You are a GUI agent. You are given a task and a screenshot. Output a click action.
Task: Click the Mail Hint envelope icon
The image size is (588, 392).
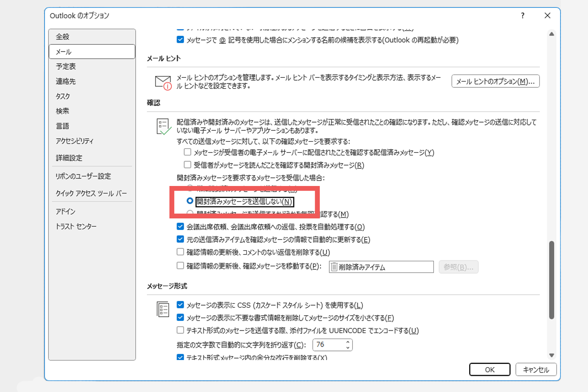tap(163, 83)
